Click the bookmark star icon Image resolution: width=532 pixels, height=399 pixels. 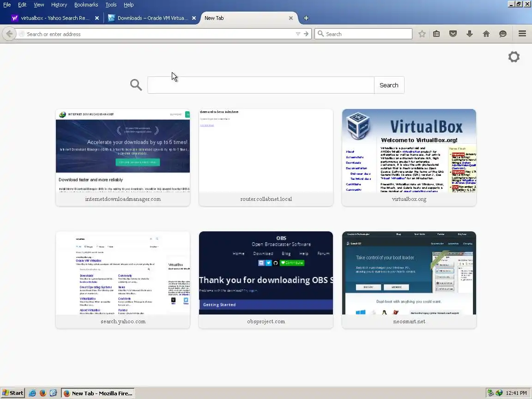(422, 34)
